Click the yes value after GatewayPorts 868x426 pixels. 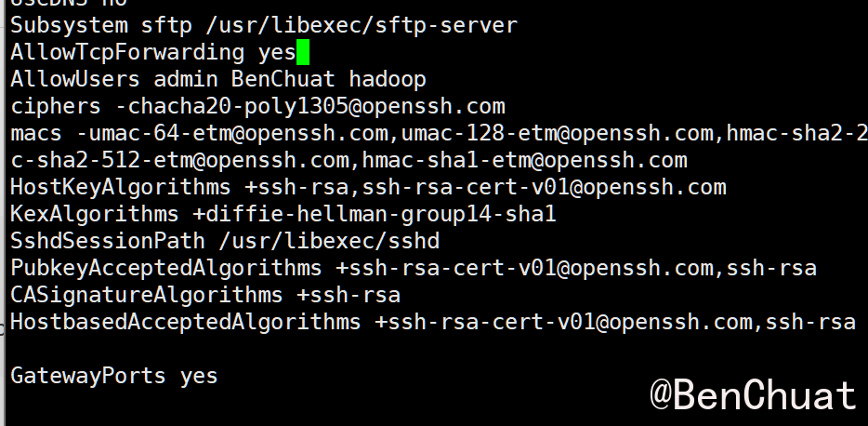click(x=199, y=376)
